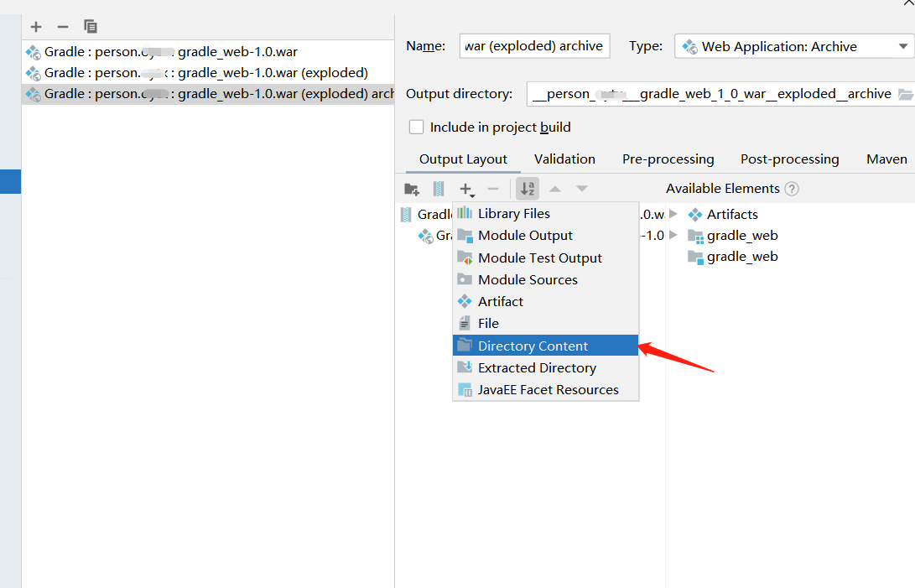Choose File from add menu

(546, 324)
